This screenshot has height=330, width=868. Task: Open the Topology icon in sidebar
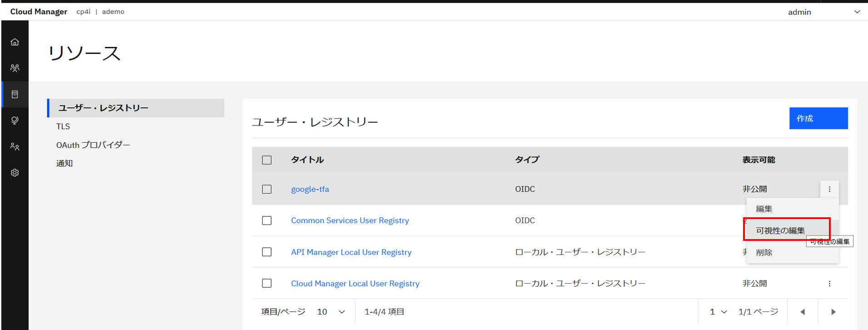(15, 120)
